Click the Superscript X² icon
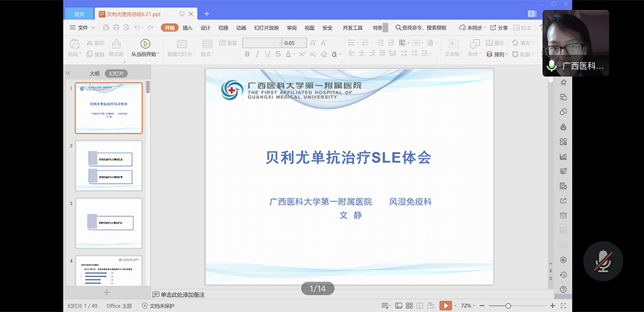Image resolution: width=644 pixels, height=312 pixels. click(302, 54)
